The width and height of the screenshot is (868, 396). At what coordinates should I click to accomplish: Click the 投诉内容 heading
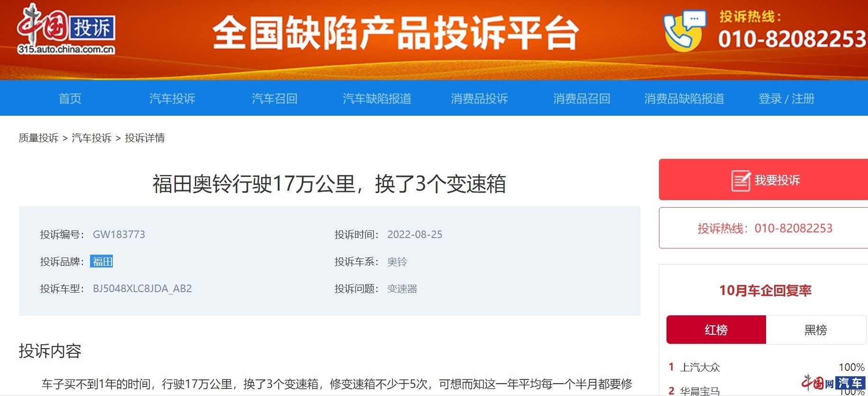click(50, 351)
